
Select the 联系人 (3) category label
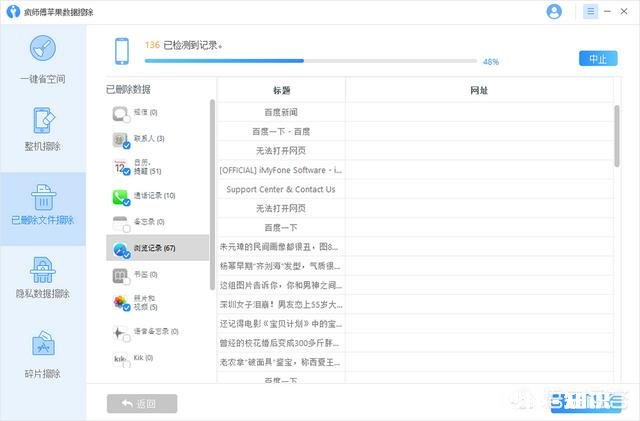click(x=149, y=138)
